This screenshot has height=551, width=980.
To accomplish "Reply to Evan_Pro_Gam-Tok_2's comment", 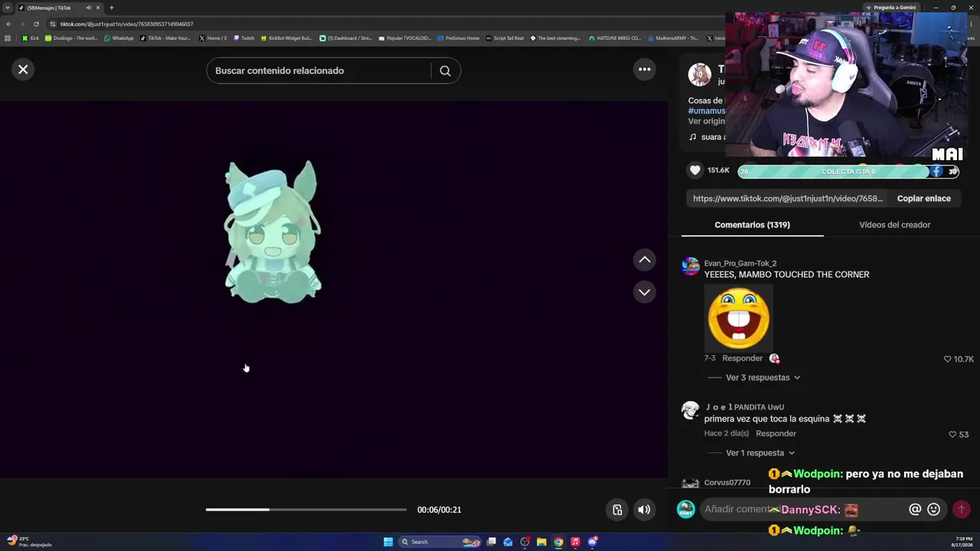I will point(742,358).
